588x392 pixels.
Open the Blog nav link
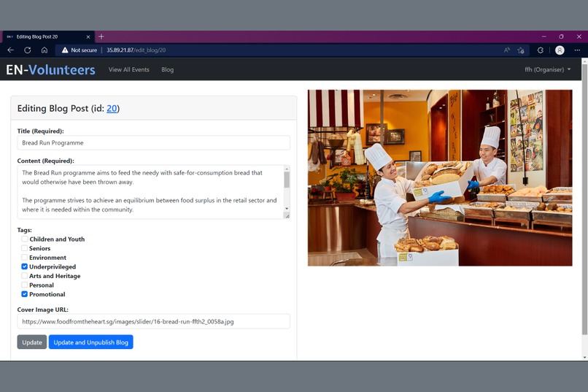click(167, 70)
